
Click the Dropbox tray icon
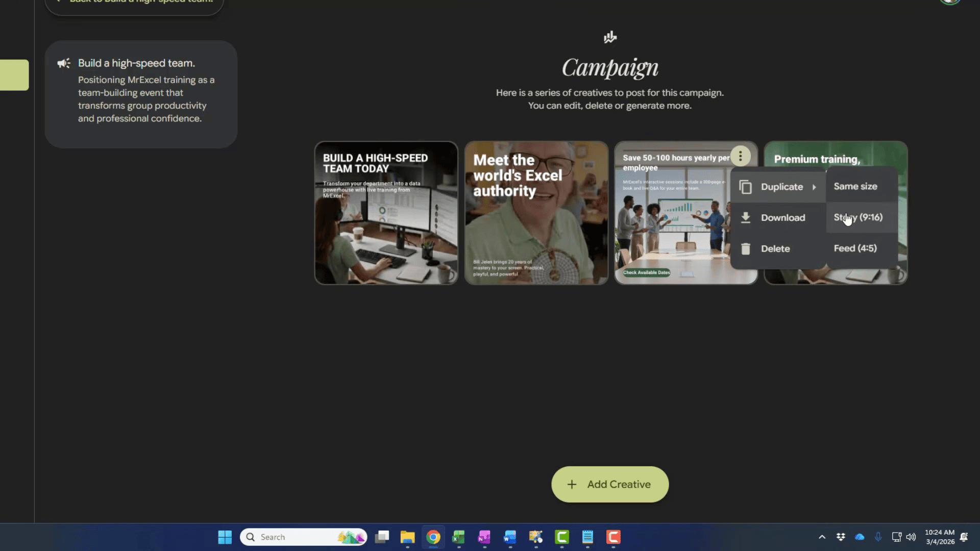click(841, 537)
